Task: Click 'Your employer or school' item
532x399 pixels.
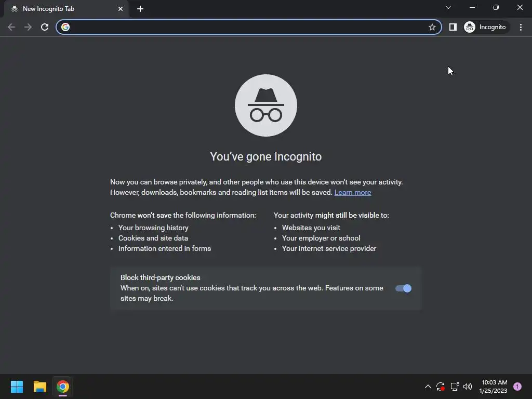Action: [321, 238]
